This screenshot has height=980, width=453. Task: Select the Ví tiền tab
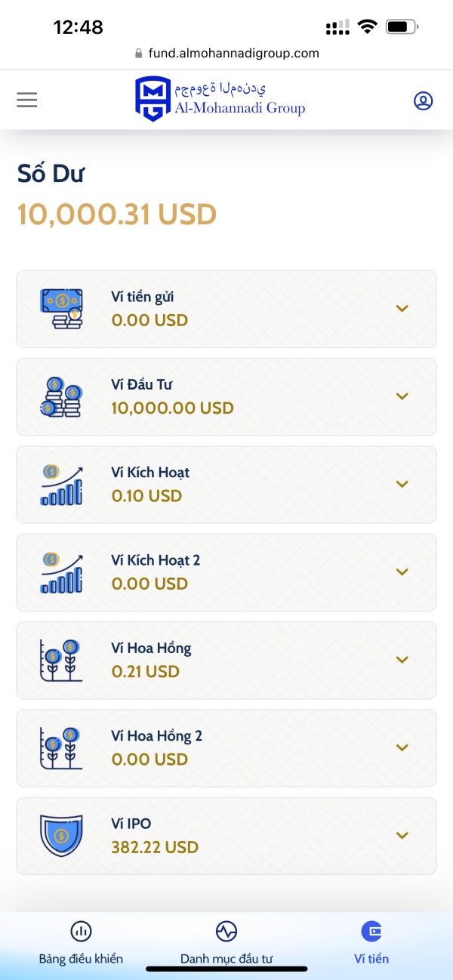coord(371,942)
